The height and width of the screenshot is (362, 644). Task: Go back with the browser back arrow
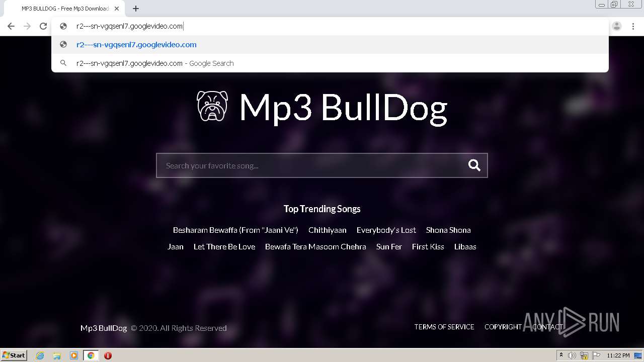coord(11,26)
